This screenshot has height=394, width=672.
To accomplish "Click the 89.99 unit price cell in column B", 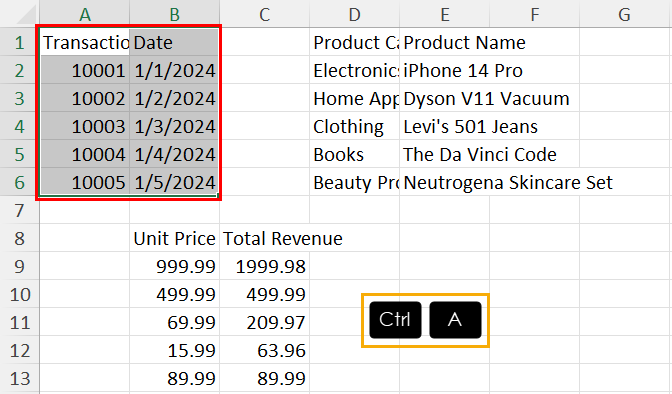I will pos(174,378).
